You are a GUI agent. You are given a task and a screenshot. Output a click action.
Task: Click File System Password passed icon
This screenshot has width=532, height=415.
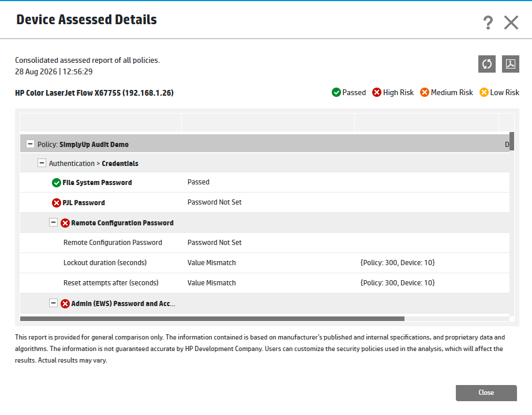coord(57,183)
